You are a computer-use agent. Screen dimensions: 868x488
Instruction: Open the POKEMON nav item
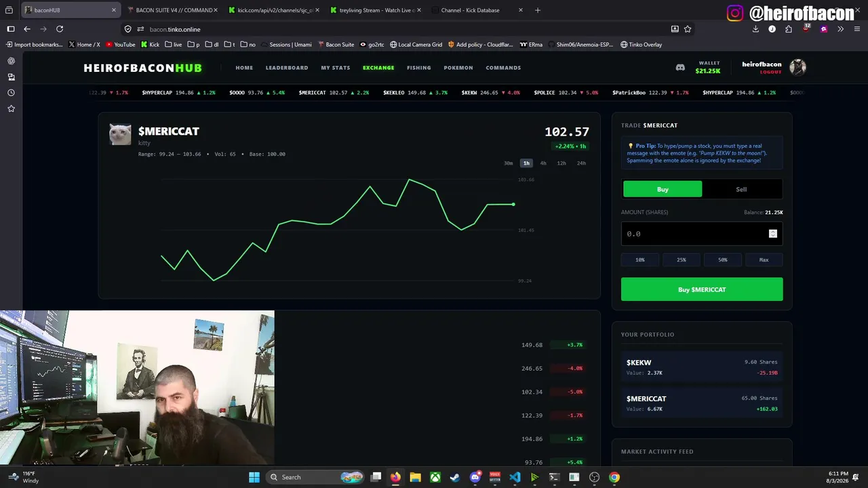(458, 68)
